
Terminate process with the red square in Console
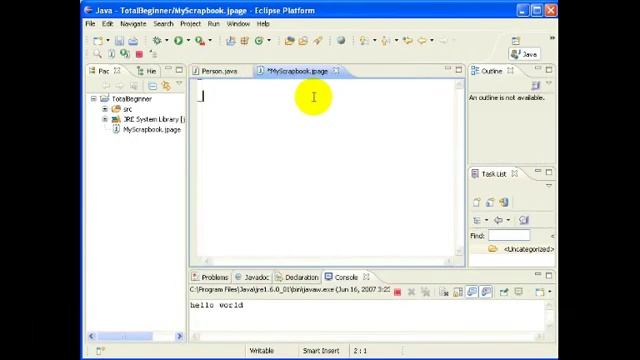(x=398, y=292)
